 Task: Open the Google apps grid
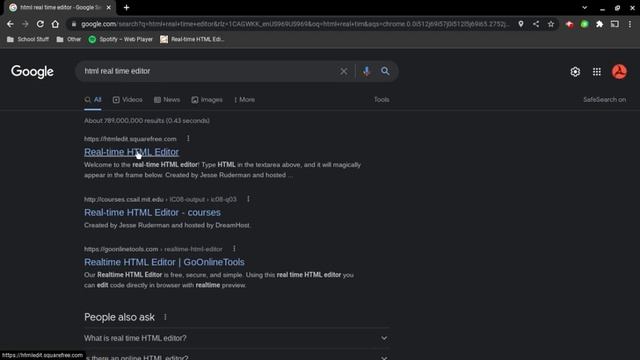pyautogui.click(x=597, y=72)
